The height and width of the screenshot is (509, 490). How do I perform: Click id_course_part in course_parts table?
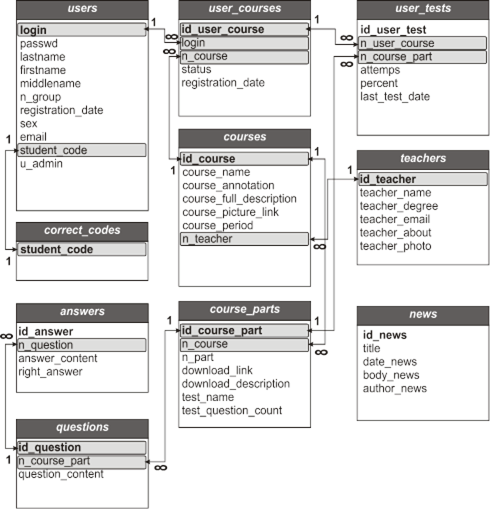pyautogui.click(x=244, y=330)
